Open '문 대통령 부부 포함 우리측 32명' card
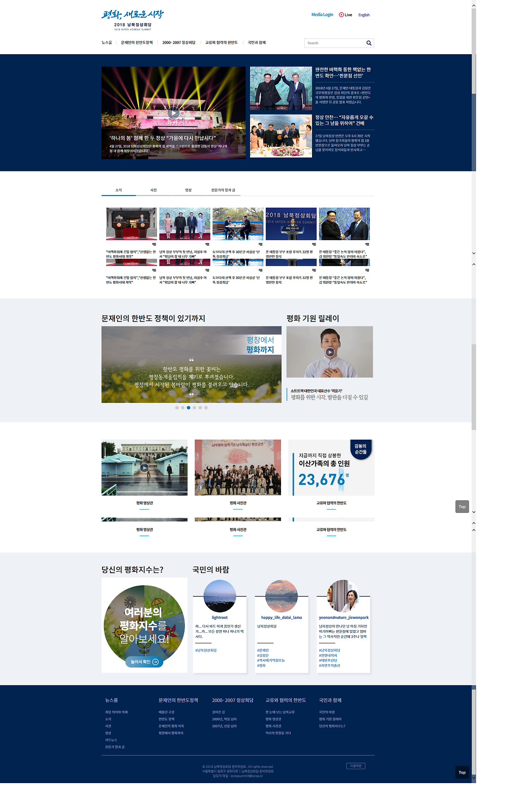Image resolution: width=529 pixels, height=812 pixels. tap(291, 233)
